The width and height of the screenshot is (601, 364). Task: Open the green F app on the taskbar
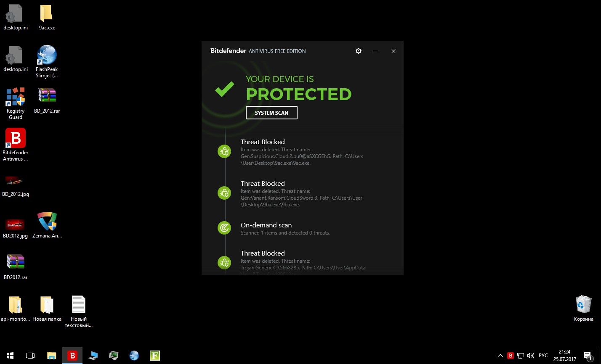155,356
